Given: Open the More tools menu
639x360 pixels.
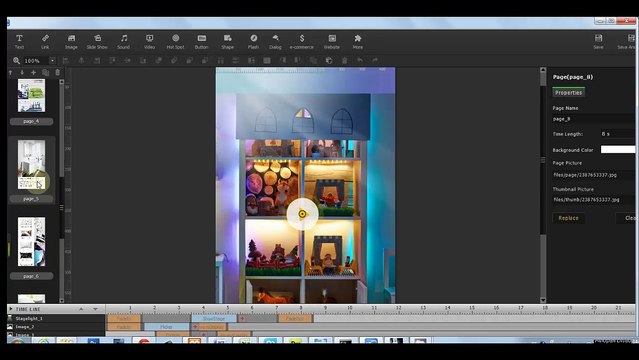Looking at the screenshot, I should (x=358, y=42).
